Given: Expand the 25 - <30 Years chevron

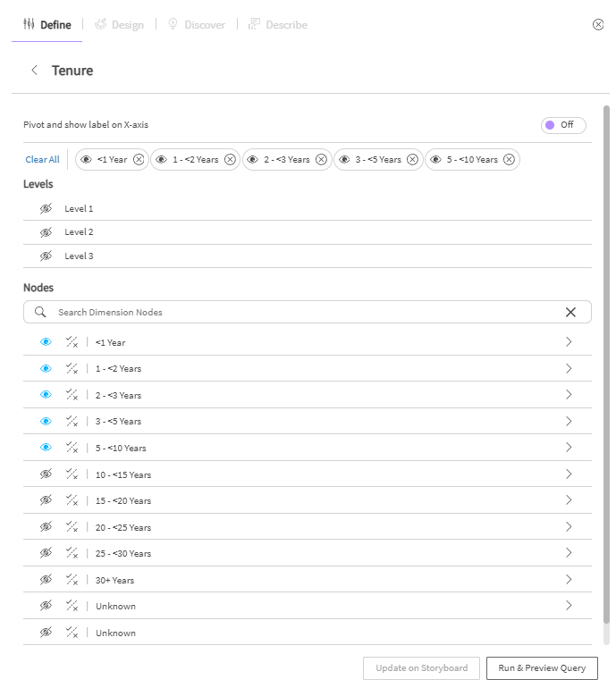Looking at the screenshot, I should click(x=569, y=553).
